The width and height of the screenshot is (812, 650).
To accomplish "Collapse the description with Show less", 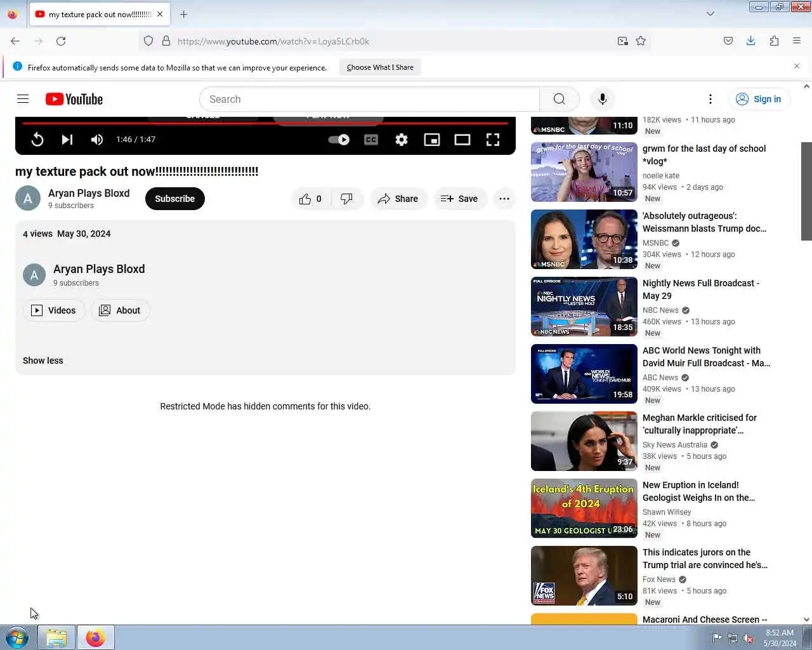I will pos(43,361).
